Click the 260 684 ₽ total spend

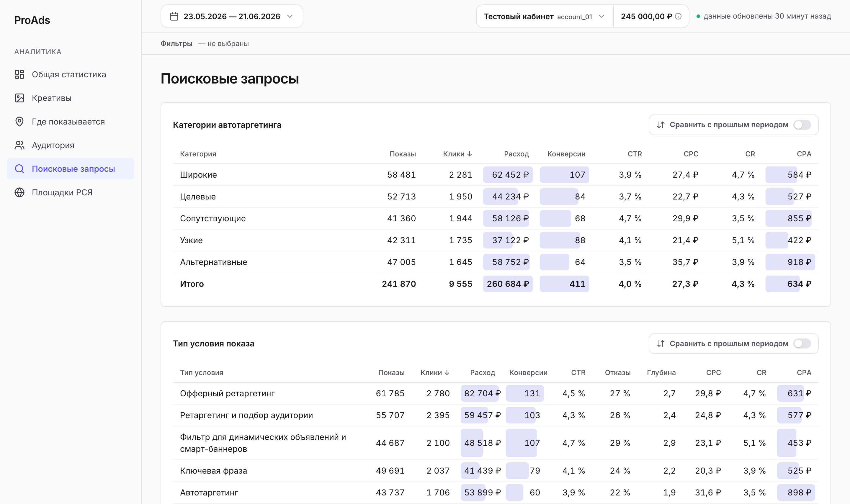(508, 284)
